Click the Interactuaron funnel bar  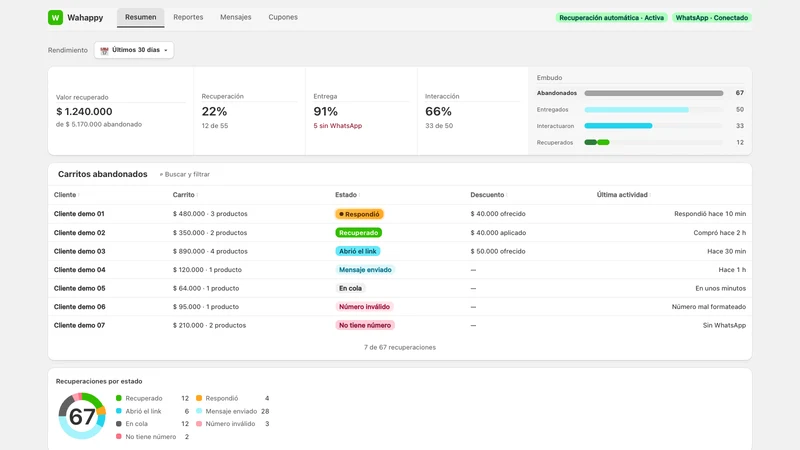pyautogui.click(x=618, y=126)
